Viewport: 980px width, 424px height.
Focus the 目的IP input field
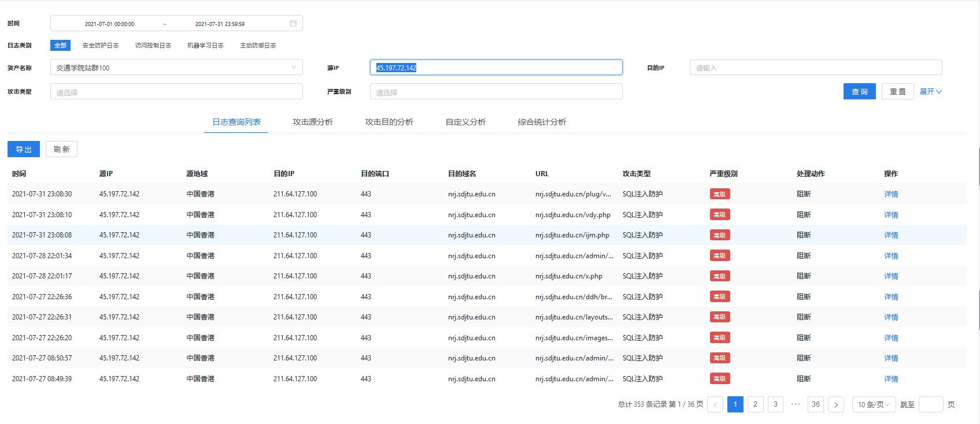(816, 68)
